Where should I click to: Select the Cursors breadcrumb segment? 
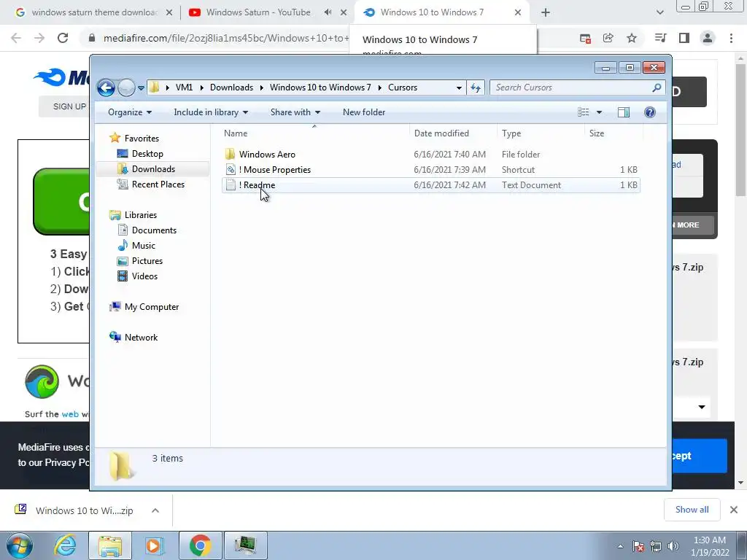coord(403,87)
